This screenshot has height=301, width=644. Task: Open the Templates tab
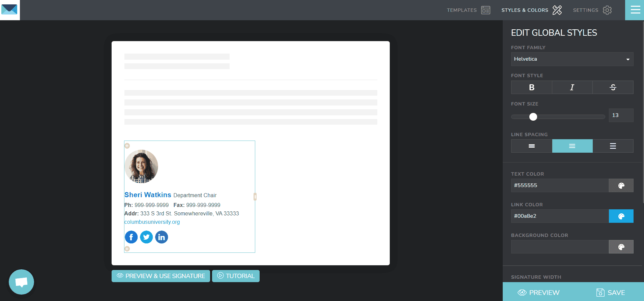coord(468,10)
